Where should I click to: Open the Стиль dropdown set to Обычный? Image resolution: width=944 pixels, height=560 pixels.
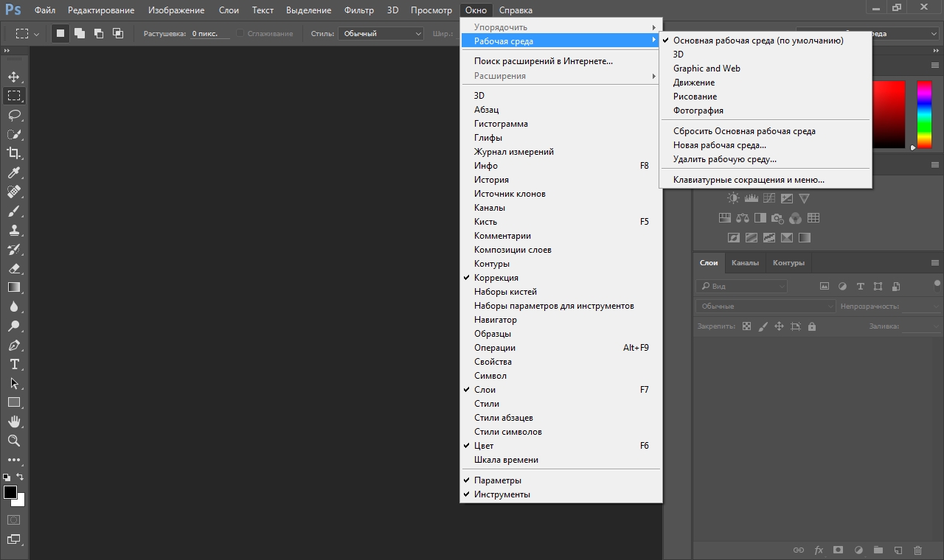381,34
